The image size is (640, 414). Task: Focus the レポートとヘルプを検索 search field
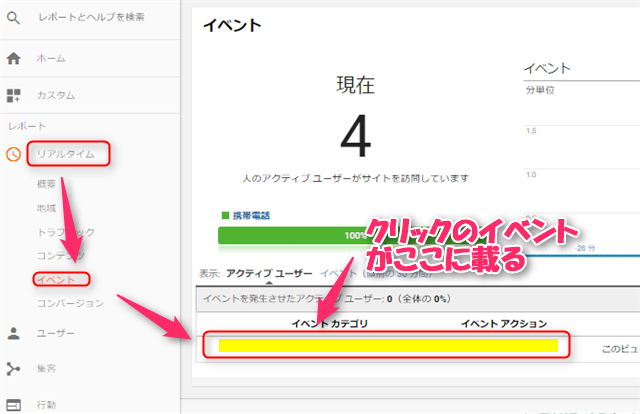(91, 17)
